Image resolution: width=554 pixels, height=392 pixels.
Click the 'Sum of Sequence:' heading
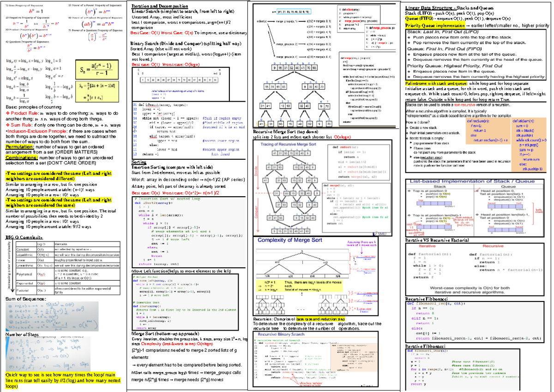tap(25, 299)
